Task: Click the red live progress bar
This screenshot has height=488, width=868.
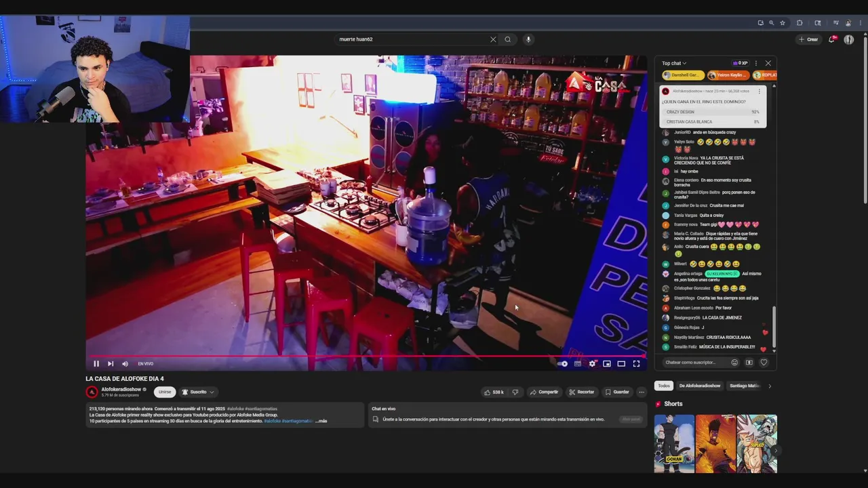Action: [x=366, y=355]
